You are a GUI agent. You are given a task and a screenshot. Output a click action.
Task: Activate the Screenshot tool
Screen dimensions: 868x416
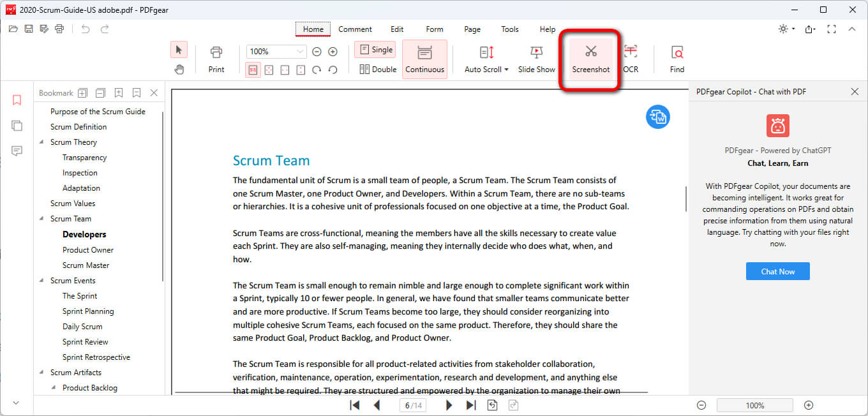coord(590,58)
